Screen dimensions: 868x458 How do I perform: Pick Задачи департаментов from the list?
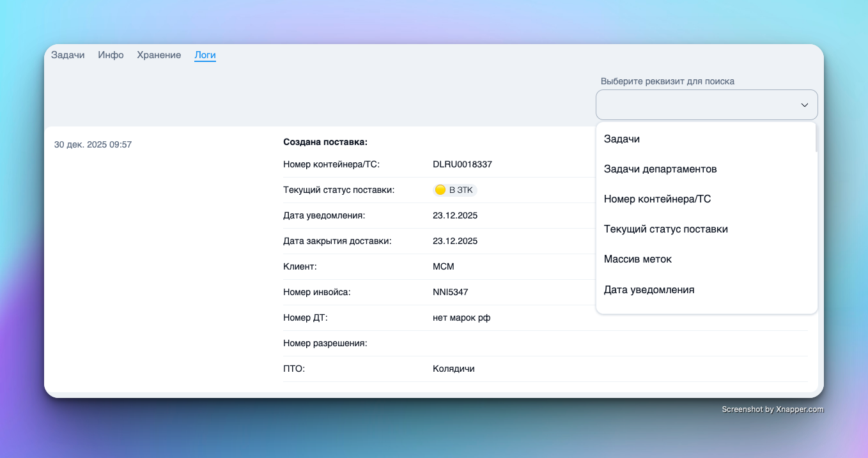(x=706, y=169)
